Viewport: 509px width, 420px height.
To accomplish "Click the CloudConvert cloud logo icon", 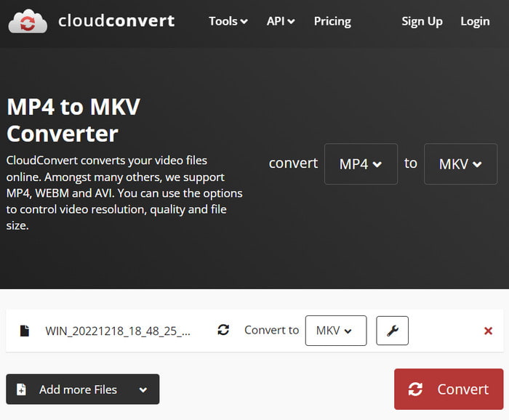I will (x=28, y=21).
